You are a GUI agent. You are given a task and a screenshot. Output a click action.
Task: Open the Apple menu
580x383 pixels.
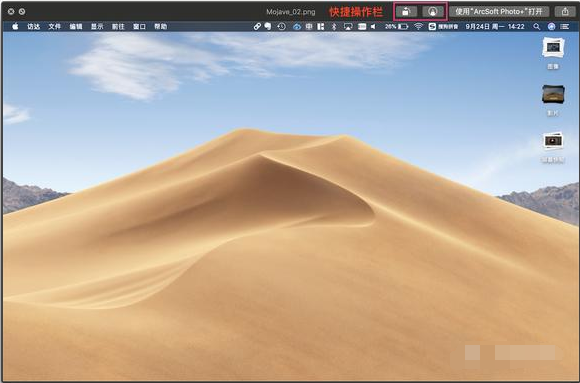[15, 26]
